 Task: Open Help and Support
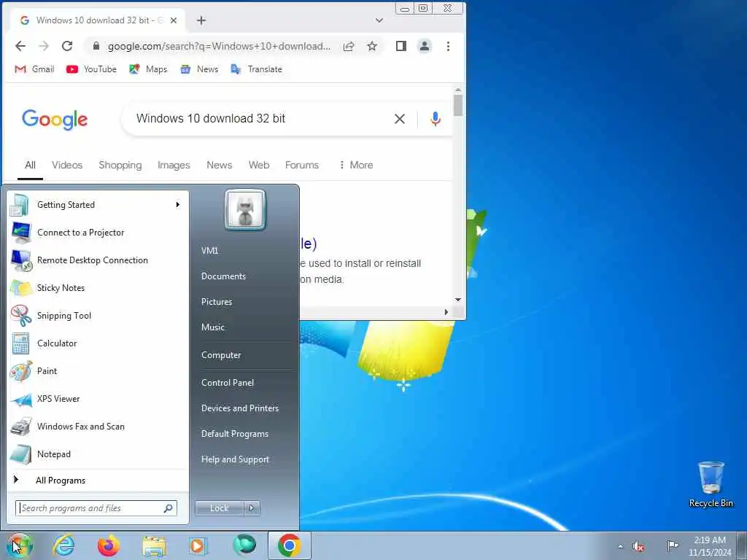click(236, 459)
